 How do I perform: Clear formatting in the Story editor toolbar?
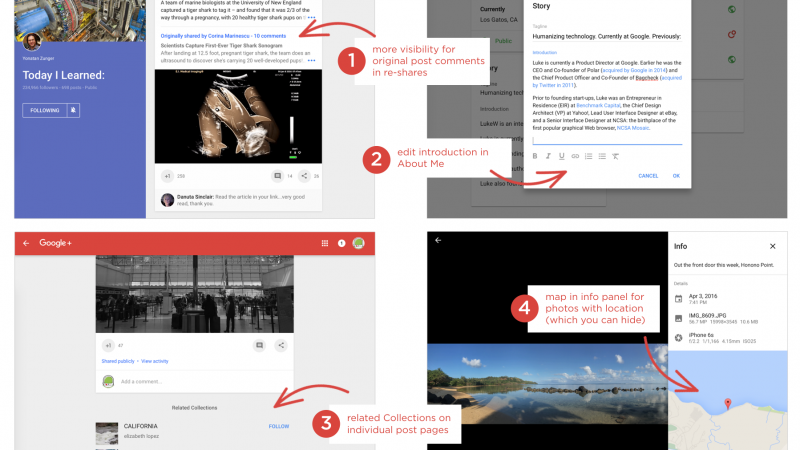(x=615, y=156)
